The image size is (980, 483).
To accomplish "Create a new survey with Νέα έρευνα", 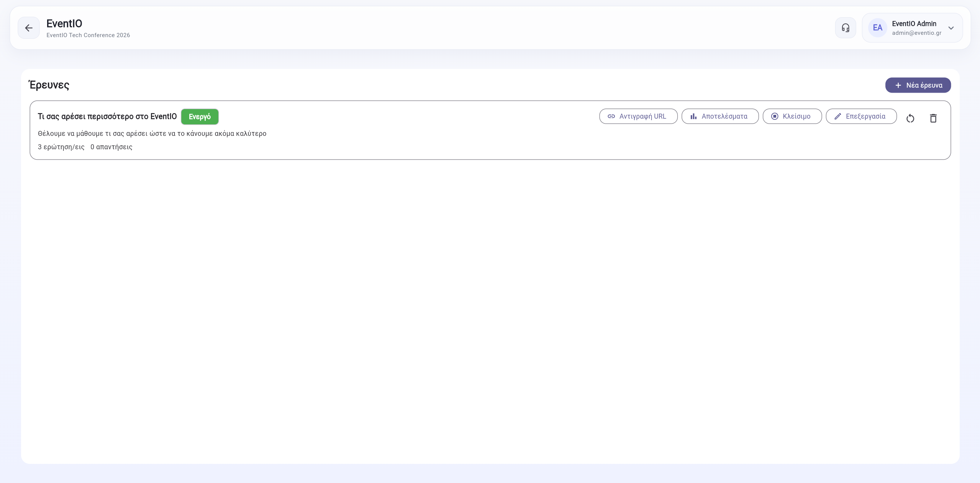I will tap(918, 85).
